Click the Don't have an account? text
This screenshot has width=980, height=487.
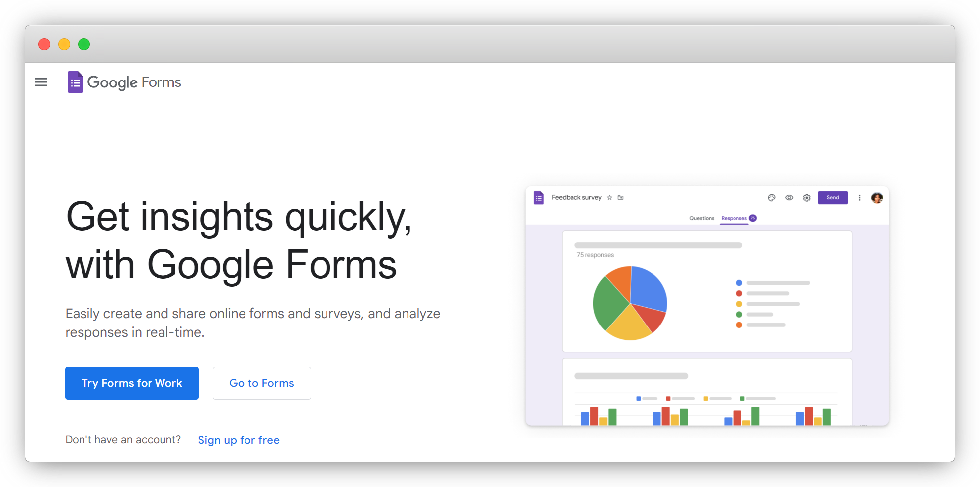click(x=123, y=440)
